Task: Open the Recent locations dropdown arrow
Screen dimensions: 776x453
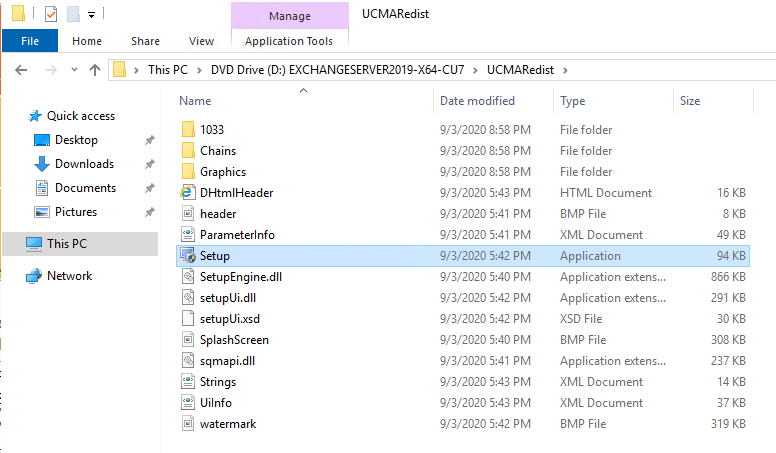Action: click(74, 70)
